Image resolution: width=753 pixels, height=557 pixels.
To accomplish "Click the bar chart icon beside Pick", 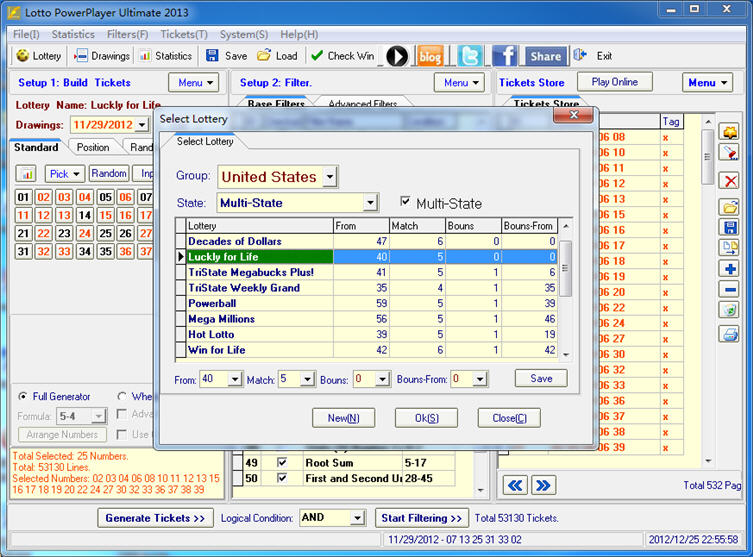I will coord(27,174).
